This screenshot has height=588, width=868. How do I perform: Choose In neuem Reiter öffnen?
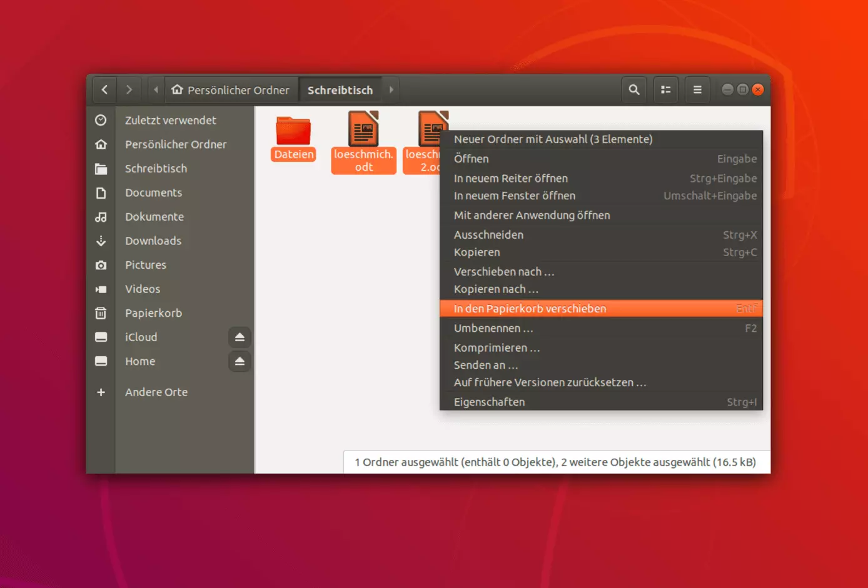tap(601, 178)
